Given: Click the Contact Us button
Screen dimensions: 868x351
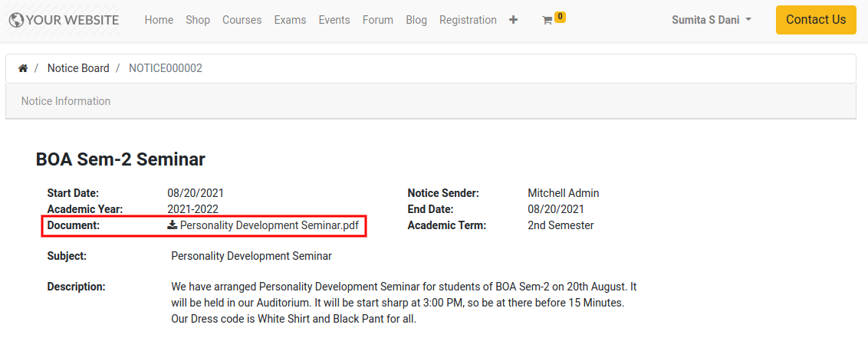Looking at the screenshot, I should click(816, 20).
